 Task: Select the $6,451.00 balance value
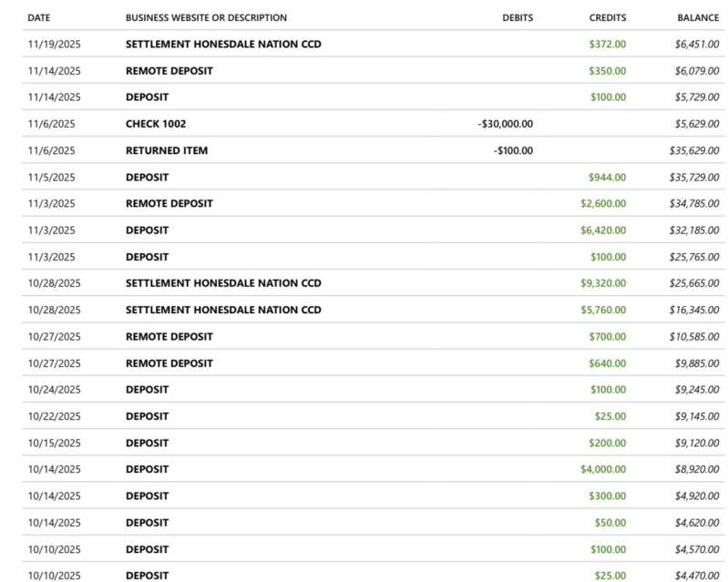point(697,44)
